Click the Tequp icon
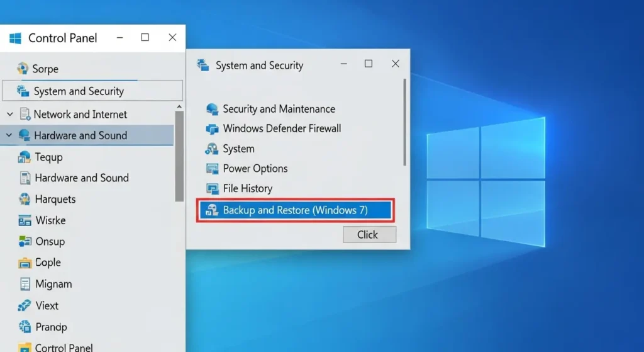 (x=25, y=157)
